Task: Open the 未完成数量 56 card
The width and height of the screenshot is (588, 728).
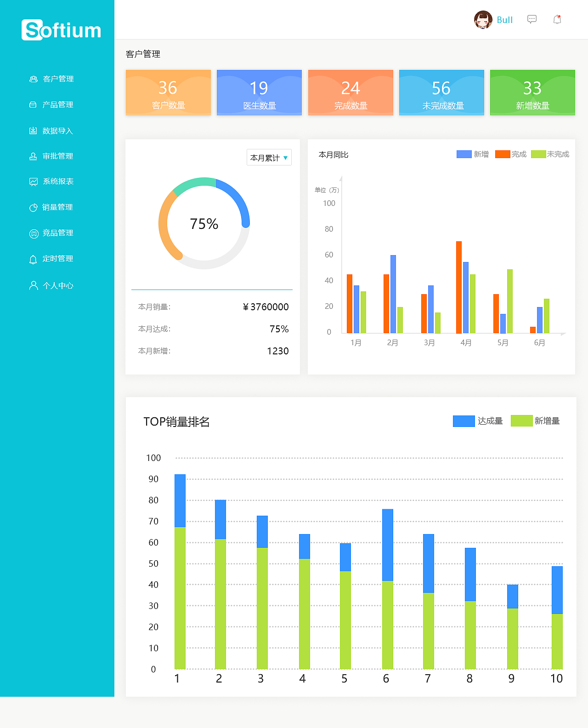Action: pyautogui.click(x=441, y=92)
